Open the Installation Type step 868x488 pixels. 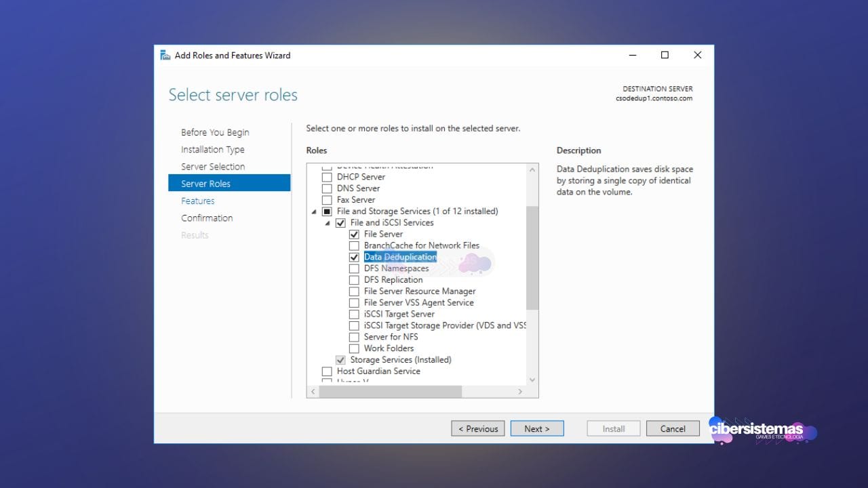point(212,150)
